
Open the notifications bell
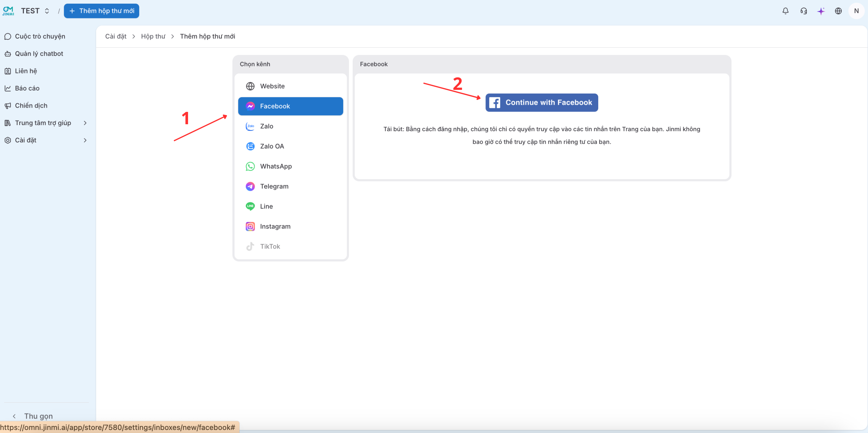click(785, 11)
